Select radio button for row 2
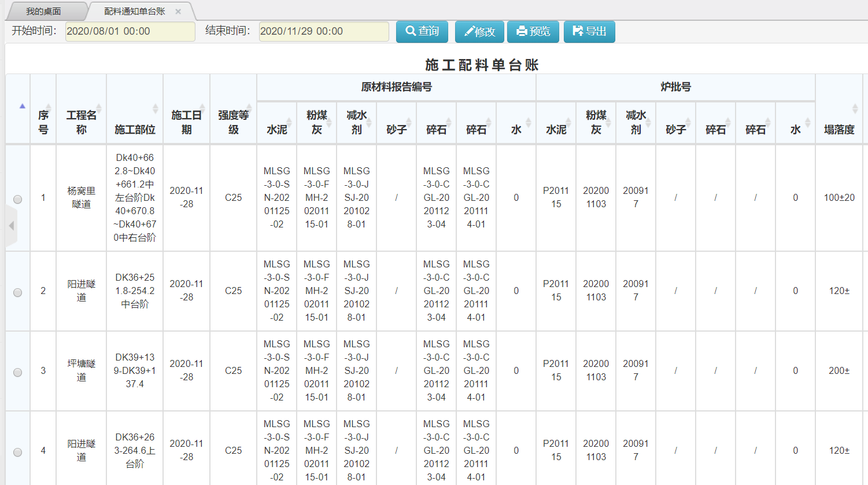The width and height of the screenshot is (868, 485). [x=18, y=292]
